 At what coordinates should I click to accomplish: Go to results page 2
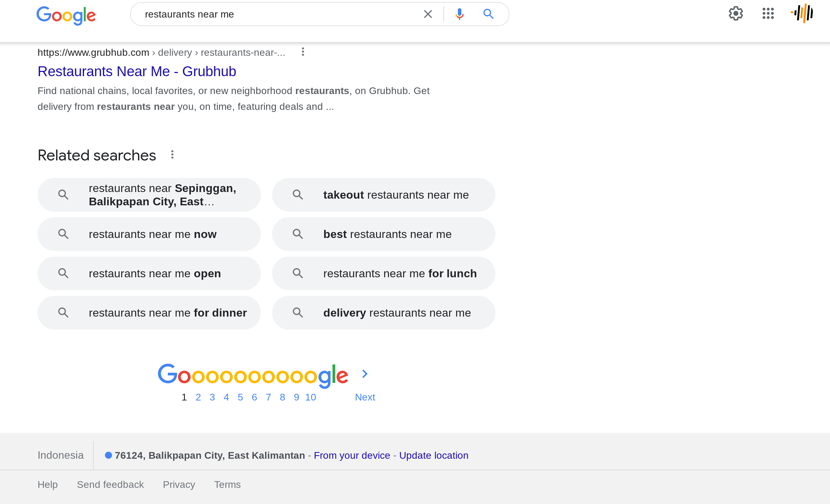point(198,397)
